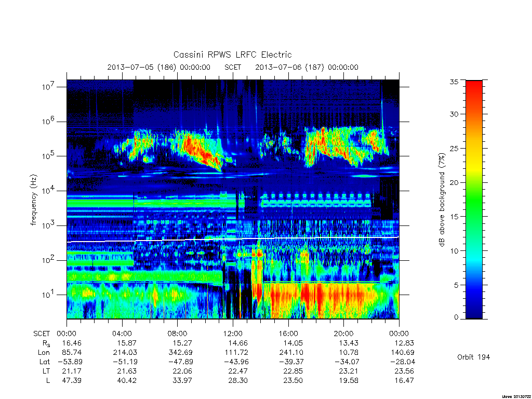
Task: Click the 'Orbit 194' label
Action: (x=474, y=357)
